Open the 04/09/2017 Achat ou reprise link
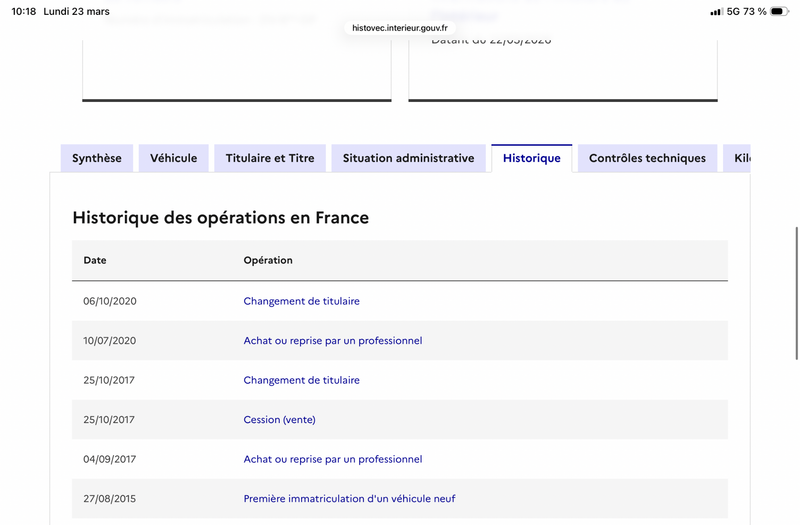800x525 pixels. click(333, 459)
